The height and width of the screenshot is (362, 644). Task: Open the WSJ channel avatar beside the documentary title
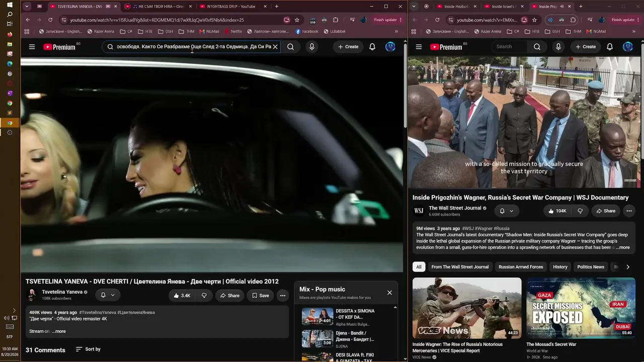tap(419, 211)
